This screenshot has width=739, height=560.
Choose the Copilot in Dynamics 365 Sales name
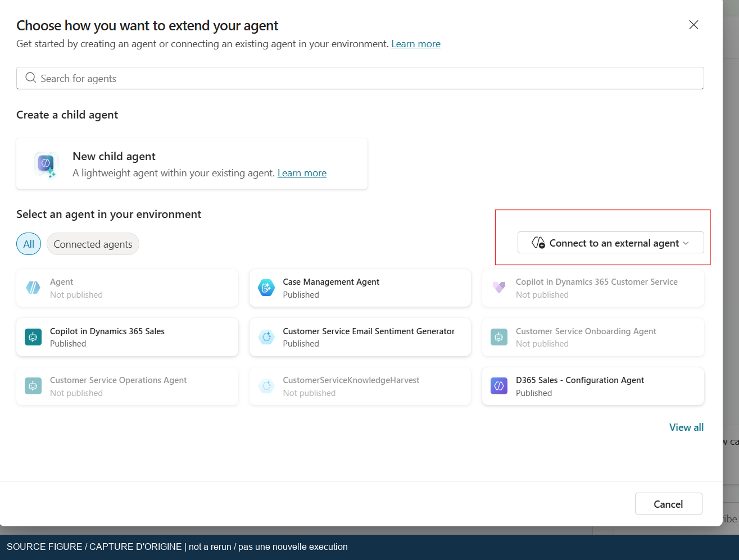tap(107, 331)
